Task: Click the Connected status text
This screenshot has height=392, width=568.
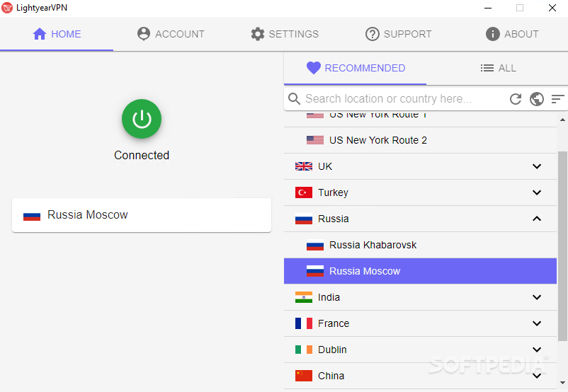Action: pos(142,155)
